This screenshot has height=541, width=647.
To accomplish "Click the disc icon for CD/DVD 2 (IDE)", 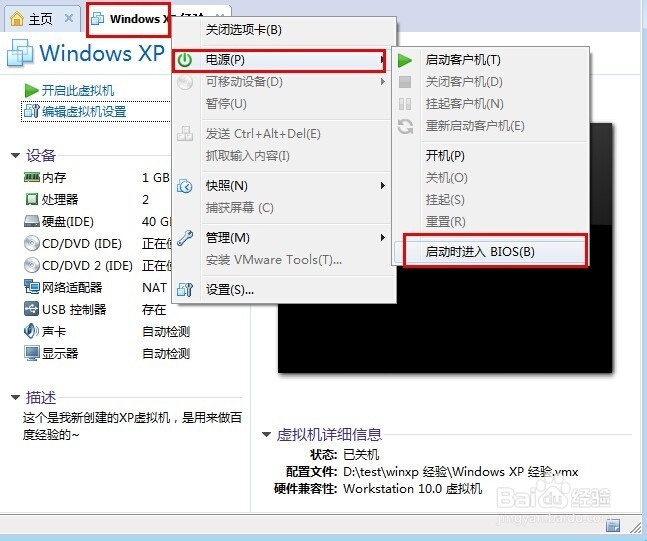I will [32, 265].
